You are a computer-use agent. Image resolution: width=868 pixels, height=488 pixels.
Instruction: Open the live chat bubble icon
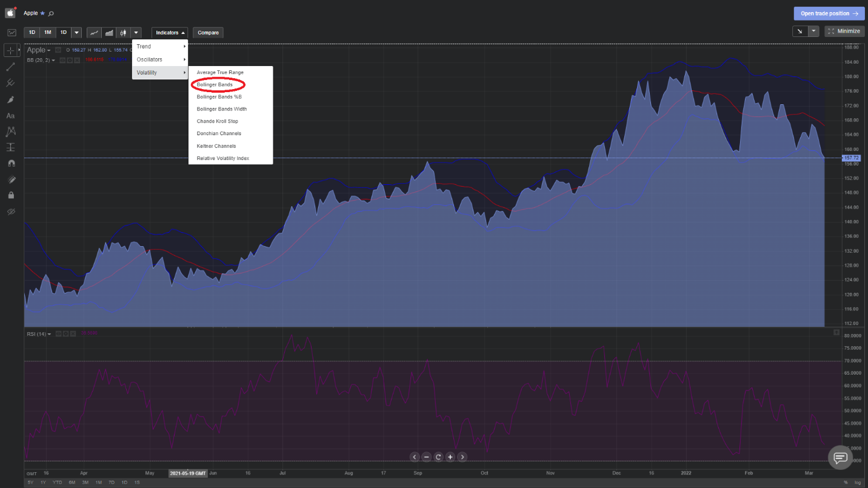pyautogui.click(x=840, y=457)
